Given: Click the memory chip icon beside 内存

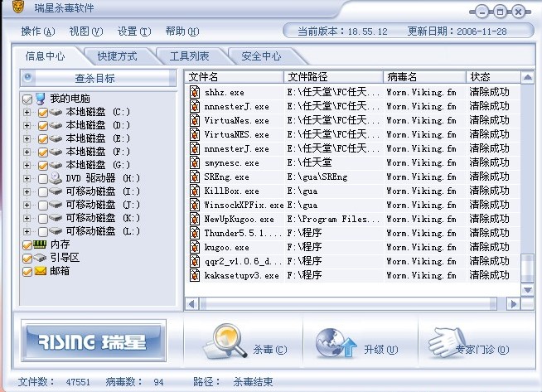Looking at the screenshot, I should [x=40, y=244].
